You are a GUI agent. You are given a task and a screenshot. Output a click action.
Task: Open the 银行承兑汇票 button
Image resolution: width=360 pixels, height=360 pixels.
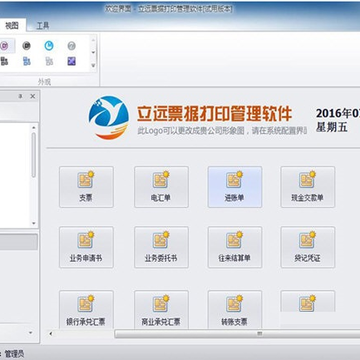click(x=86, y=309)
